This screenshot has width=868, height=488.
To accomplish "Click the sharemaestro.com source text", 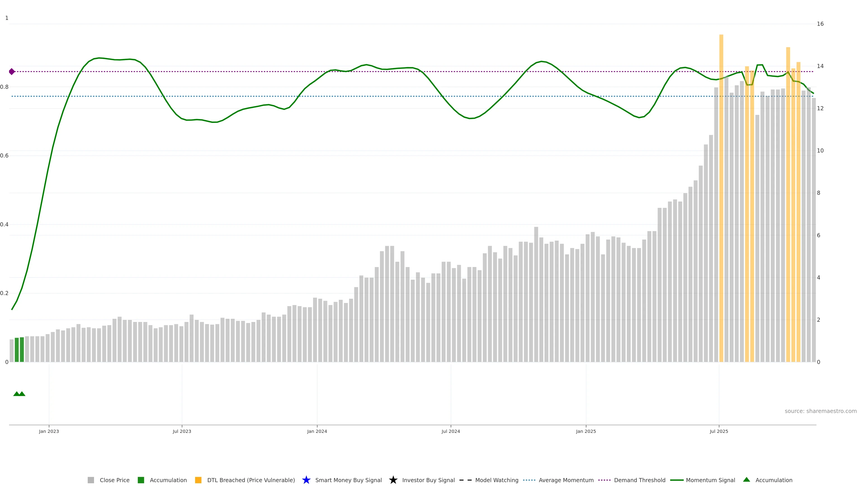I will 821,411.
